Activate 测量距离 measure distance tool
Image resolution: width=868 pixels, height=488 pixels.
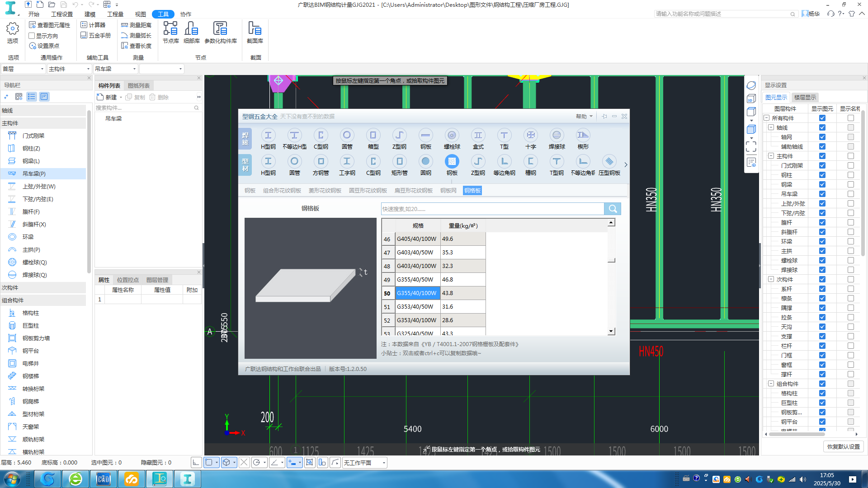(137, 25)
